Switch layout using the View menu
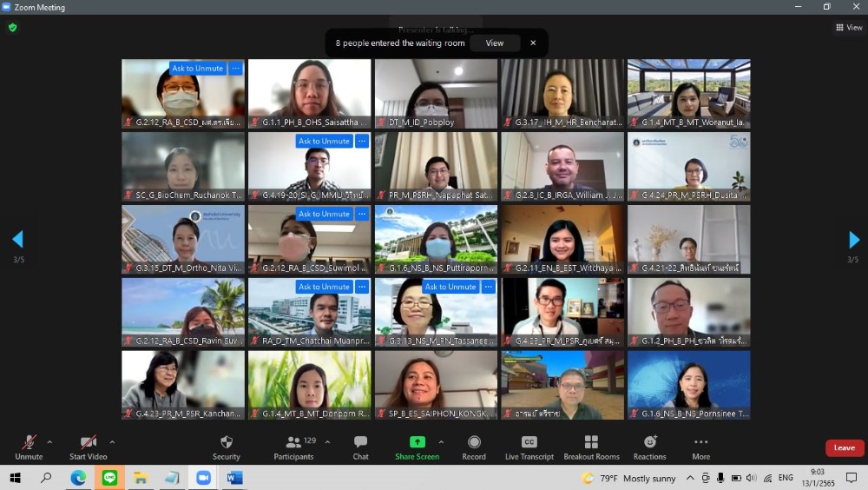Screen dimensions: 868x490 pyautogui.click(x=849, y=28)
